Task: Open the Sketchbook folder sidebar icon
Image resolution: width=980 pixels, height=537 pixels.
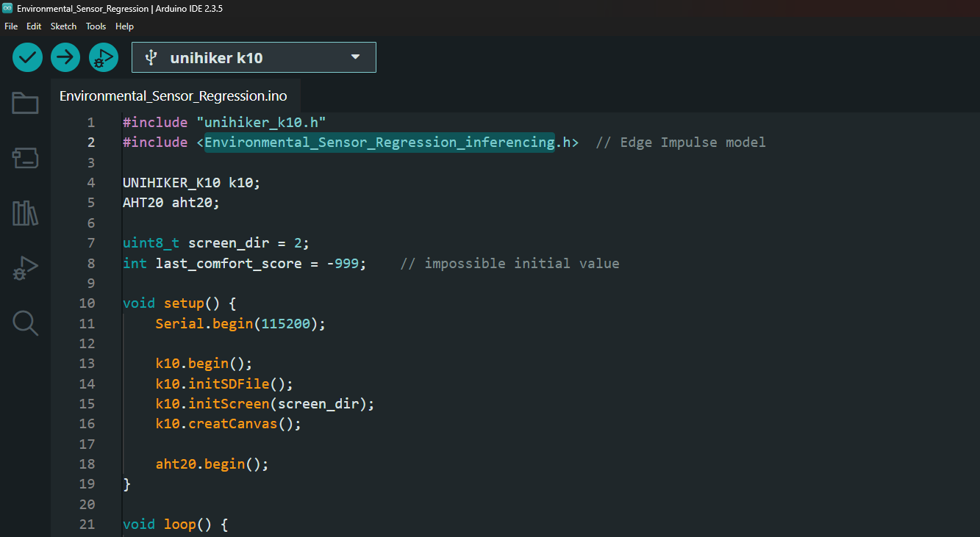Action: (x=25, y=103)
